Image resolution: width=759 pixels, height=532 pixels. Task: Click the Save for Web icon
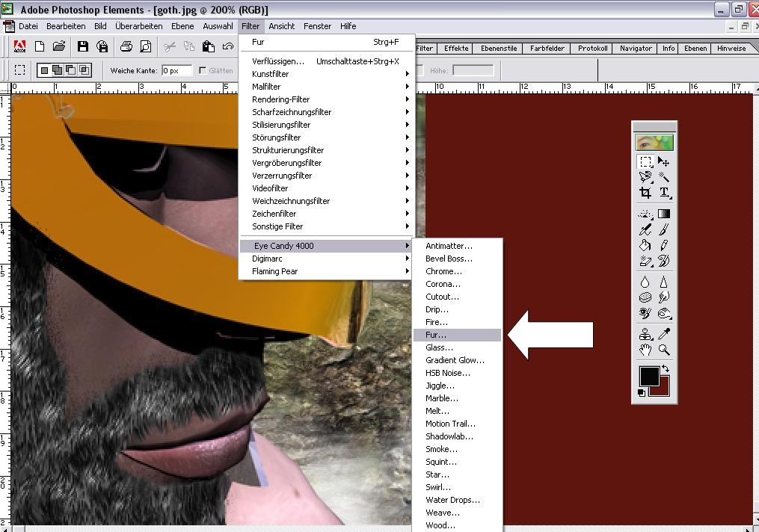[x=102, y=46]
